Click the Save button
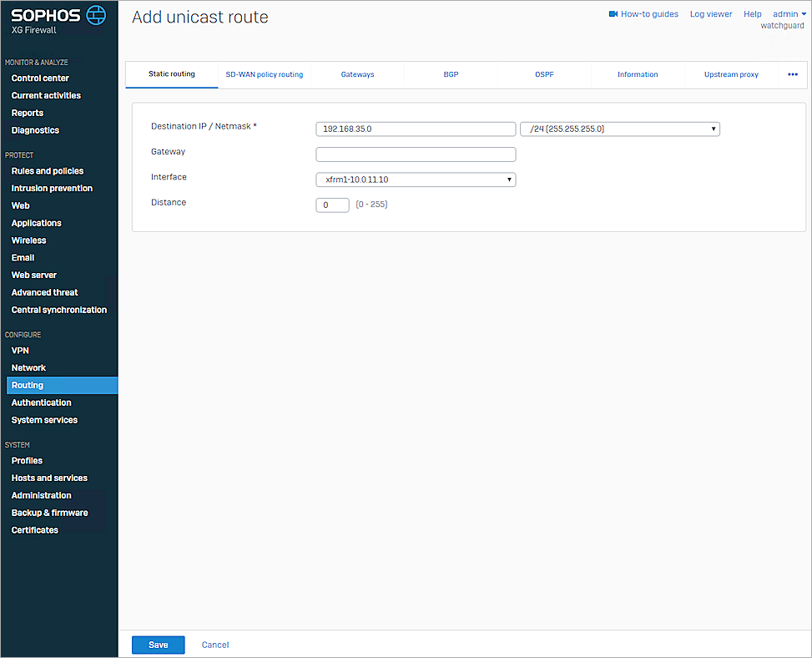 point(158,644)
